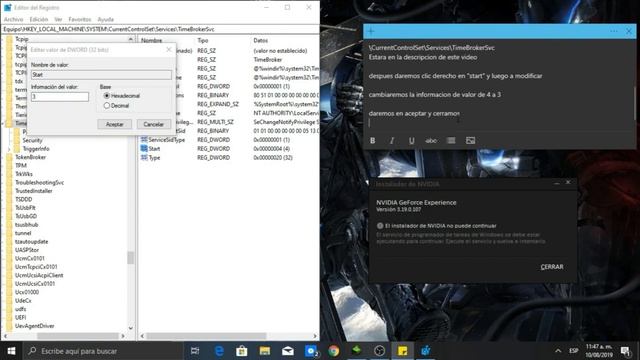
Task: Open the Ayuda menu
Action: tap(105, 19)
